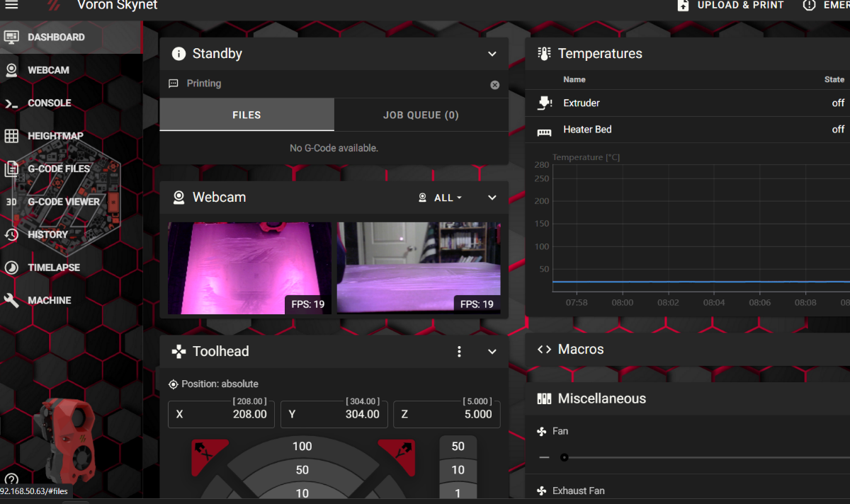The height and width of the screenshot is (504, 850).
Task: Open the Console page
Action: tap(71, 103)
